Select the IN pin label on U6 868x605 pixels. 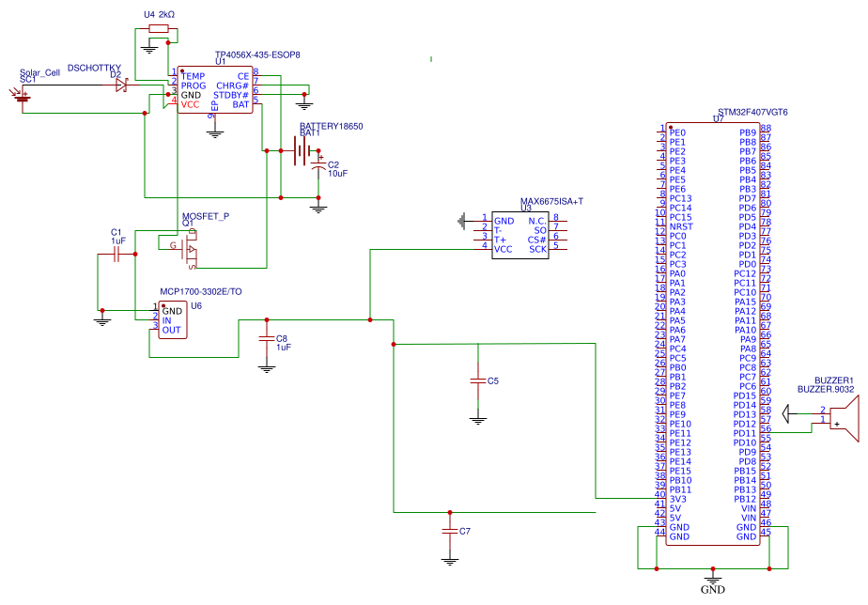[166, 320]
